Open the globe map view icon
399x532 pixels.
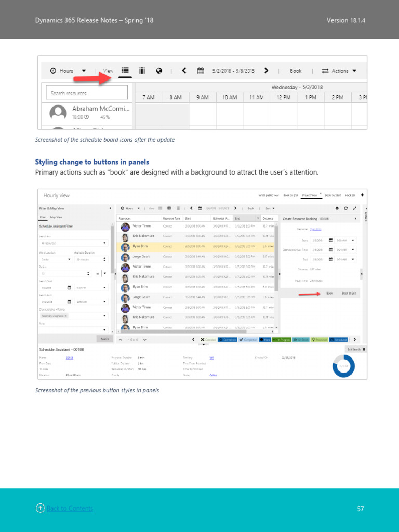[x=159, y=71]
